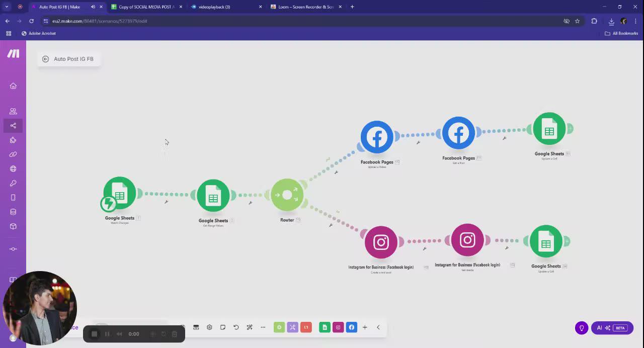
Task: Click the Instagram favorite in toolbar
Action: pos(338,327)
